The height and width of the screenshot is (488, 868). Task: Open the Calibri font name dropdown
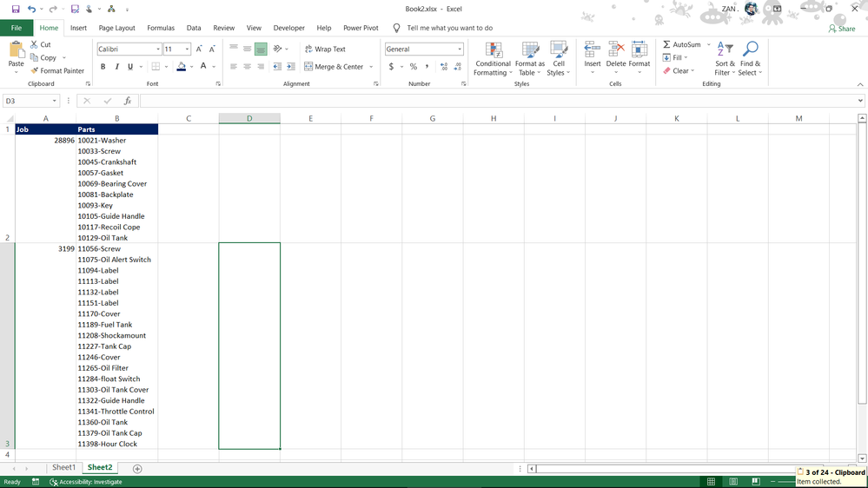[x=158, y=49]
